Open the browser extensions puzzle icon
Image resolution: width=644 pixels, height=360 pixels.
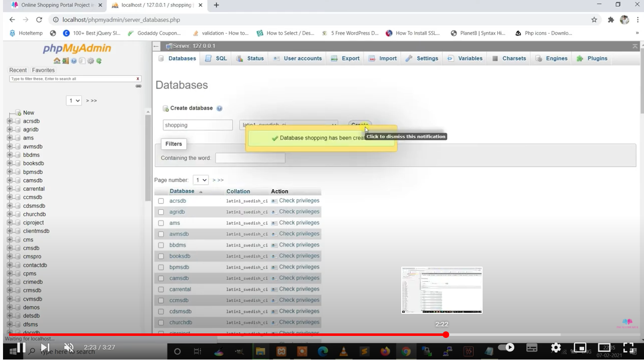(611, 20)
